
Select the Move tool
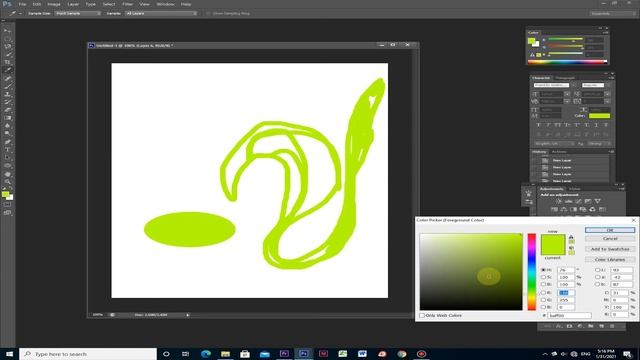(x=7, y=31)
